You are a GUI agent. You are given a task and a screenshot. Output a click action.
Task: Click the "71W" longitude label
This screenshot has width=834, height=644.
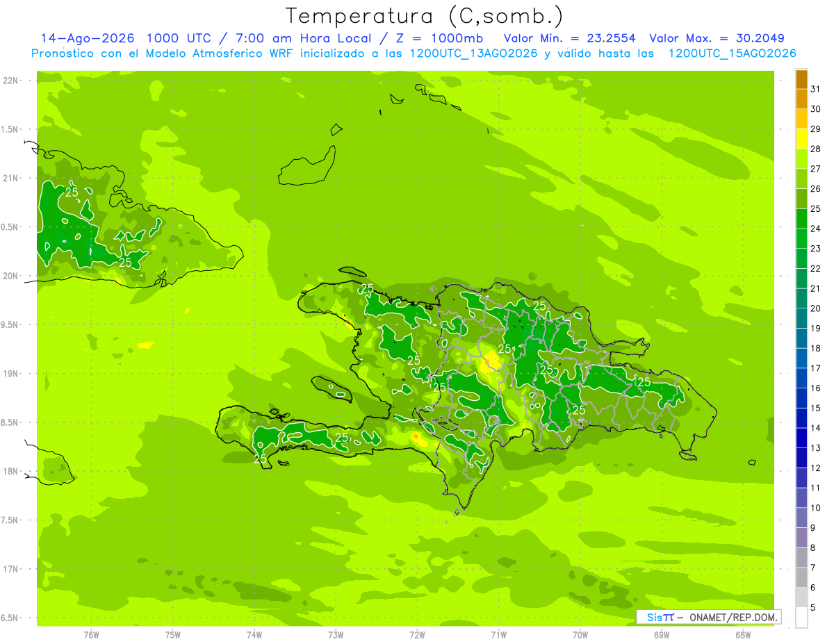499,635
